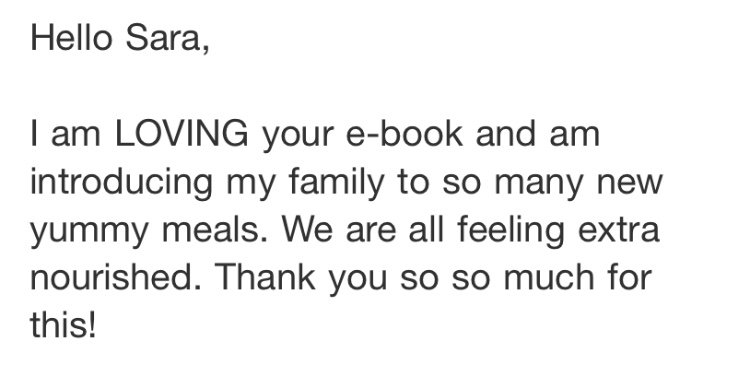Image resolution: width=750 pixels, height=366 pixels.
Task: Click the word 'much'
Action: (549, 277)
